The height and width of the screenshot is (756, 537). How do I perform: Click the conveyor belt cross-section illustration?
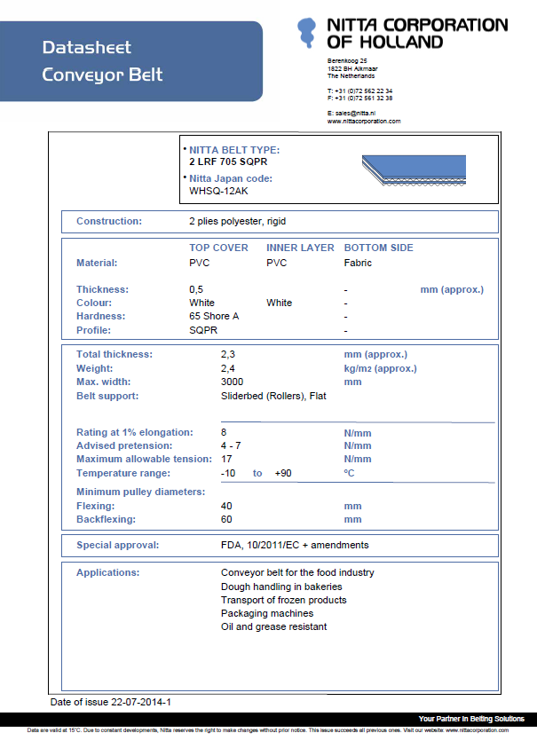click(x=414, y=170)
